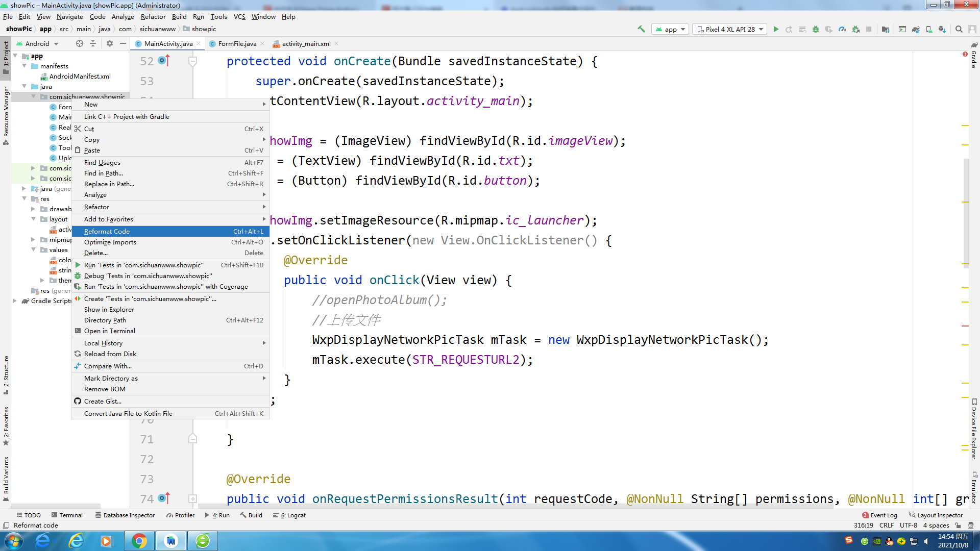Run the app with green play icon

(x=776, y=29)
